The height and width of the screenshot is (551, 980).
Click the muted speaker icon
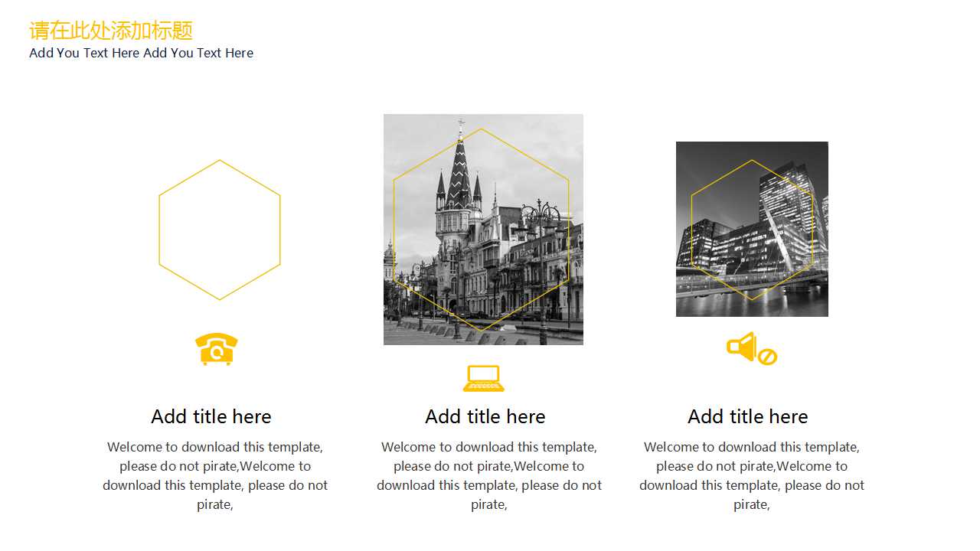tap(743, 347)
